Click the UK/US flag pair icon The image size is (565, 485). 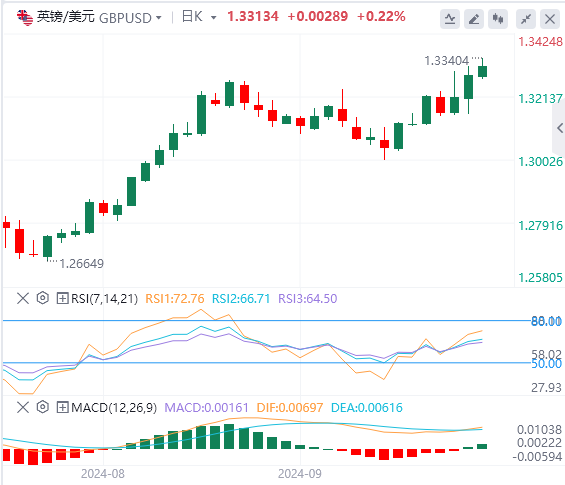[x=25, y=17]
